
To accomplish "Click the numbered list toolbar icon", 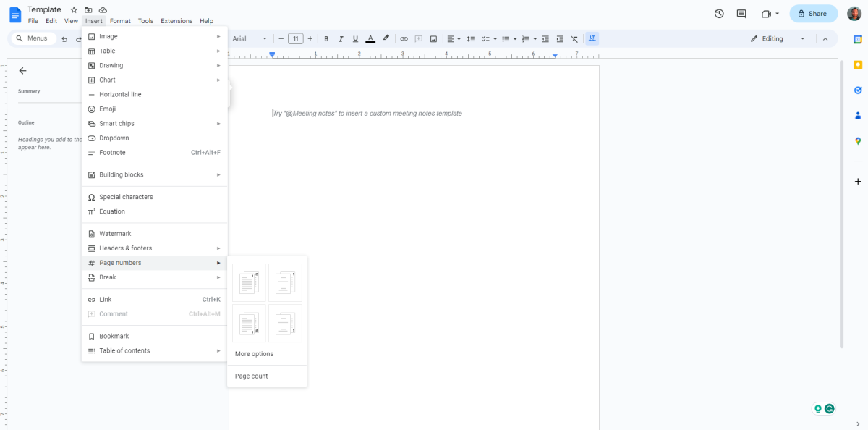I will (x=526, y=38).
